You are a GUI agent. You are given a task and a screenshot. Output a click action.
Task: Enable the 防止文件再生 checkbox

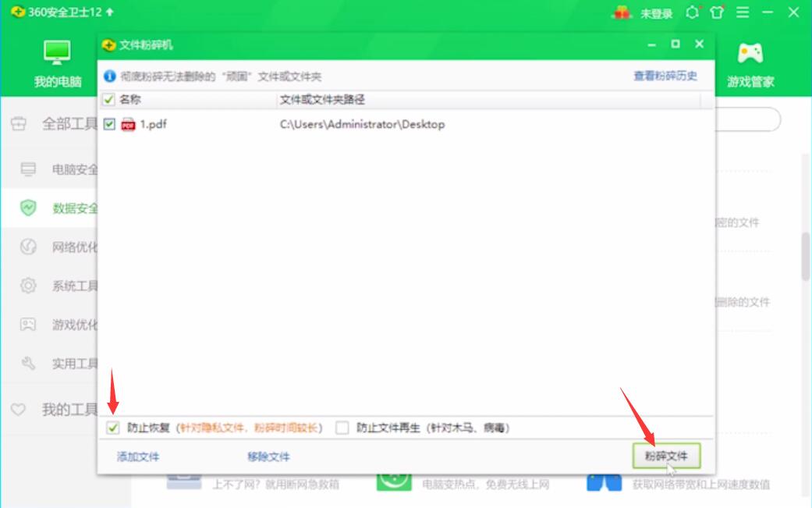pos(342,428)
